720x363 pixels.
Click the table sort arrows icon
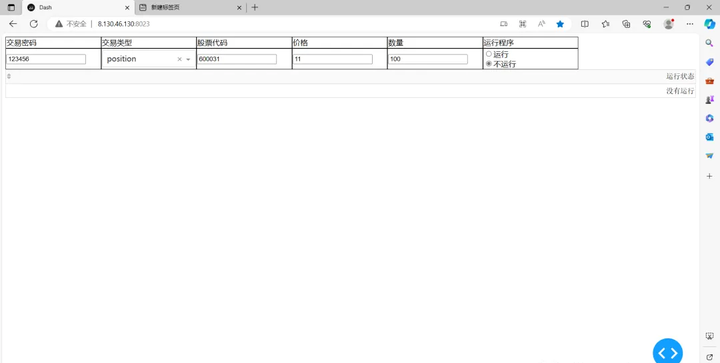pos(9,76)
